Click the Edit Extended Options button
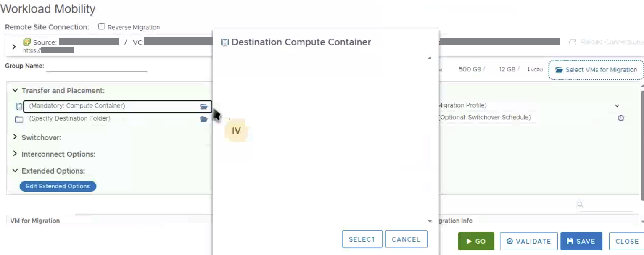 pyautogui.click(x=58, y=186)
